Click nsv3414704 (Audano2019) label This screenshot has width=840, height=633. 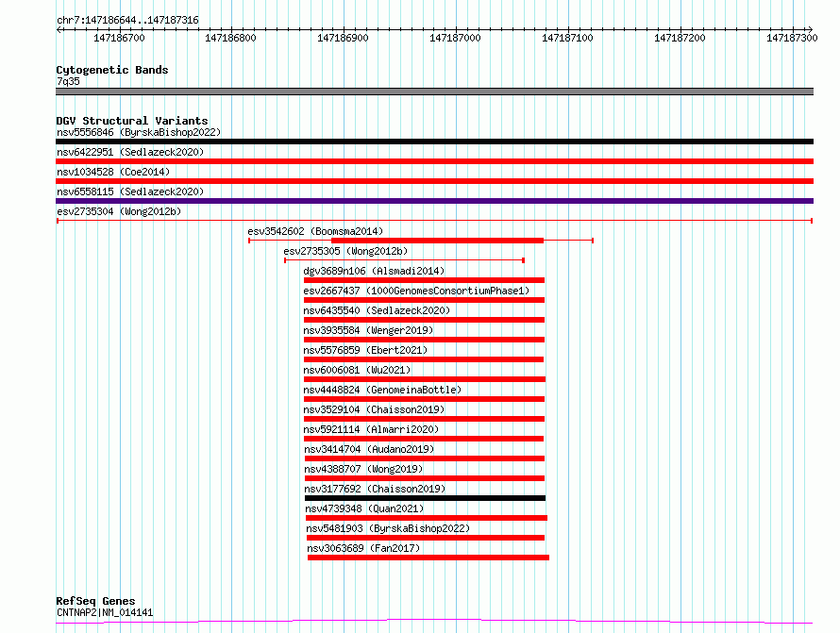pos(369,449)
